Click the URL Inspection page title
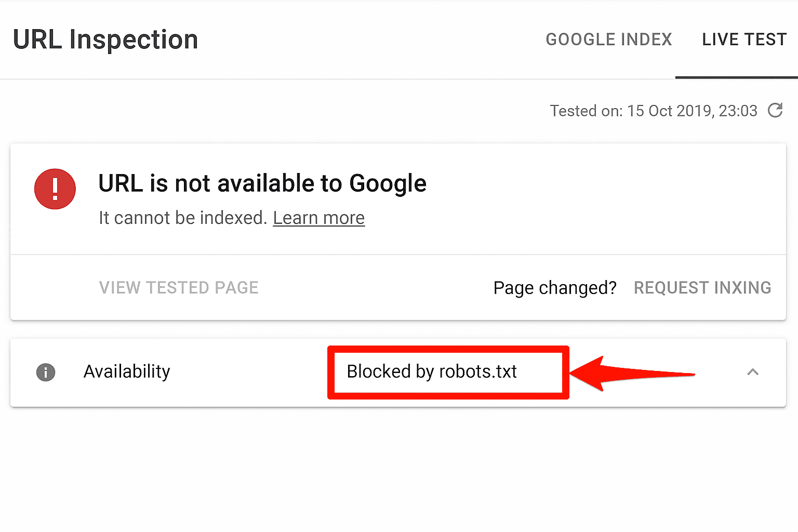The width and height of the screenshot is (798, 532). (105, 40)
